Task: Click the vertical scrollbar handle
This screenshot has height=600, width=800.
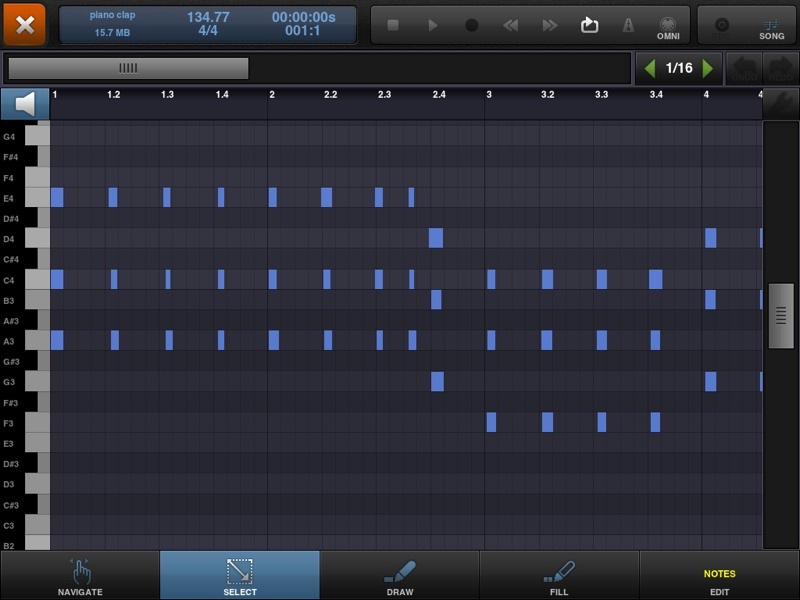Action: (781, 315)
